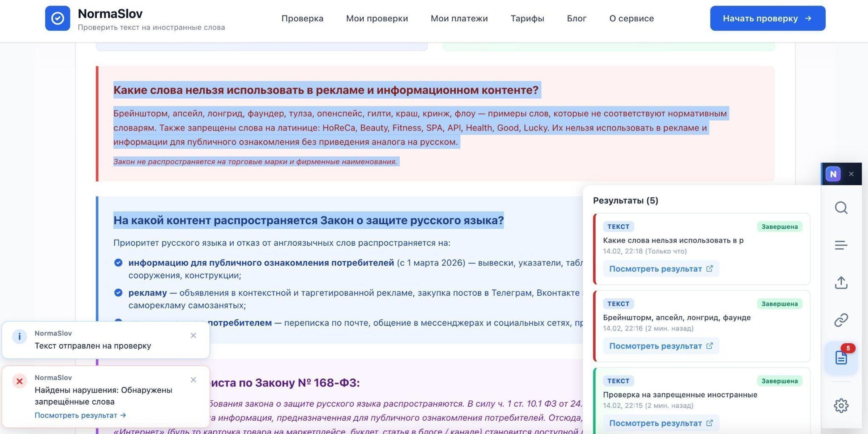
Task: Click external link icon in Брейншторм result card
Action: tap(710, 346)
